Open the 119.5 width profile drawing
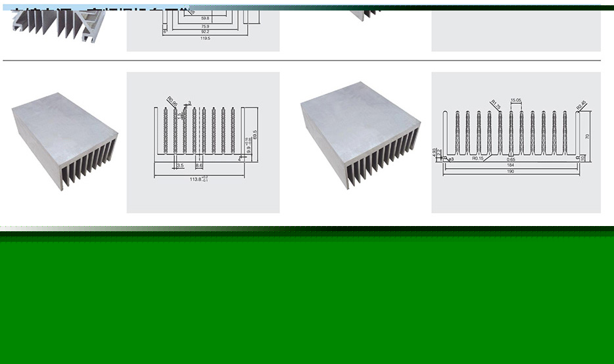 [x=203, y=30]
